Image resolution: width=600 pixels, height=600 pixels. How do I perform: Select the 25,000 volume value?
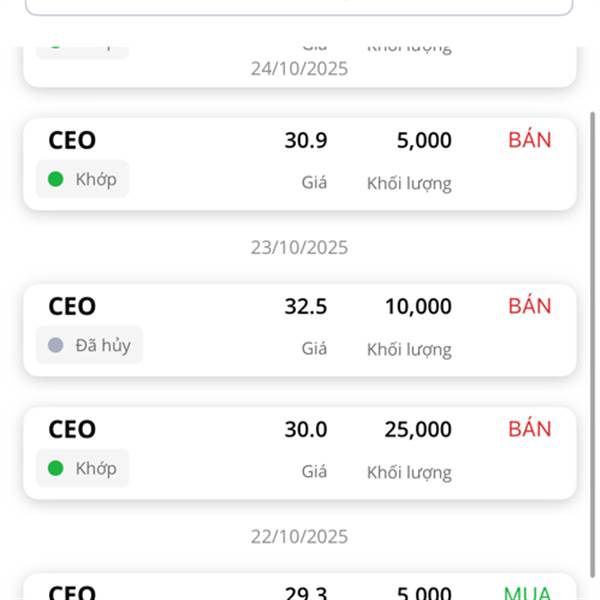coord(418,430)
